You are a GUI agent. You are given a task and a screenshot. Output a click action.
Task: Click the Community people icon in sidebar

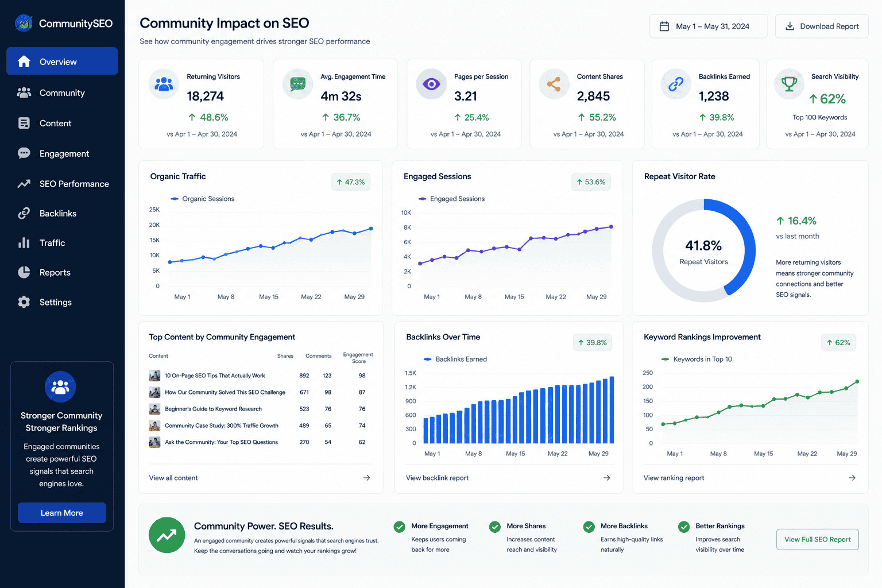tap(24, 92)
